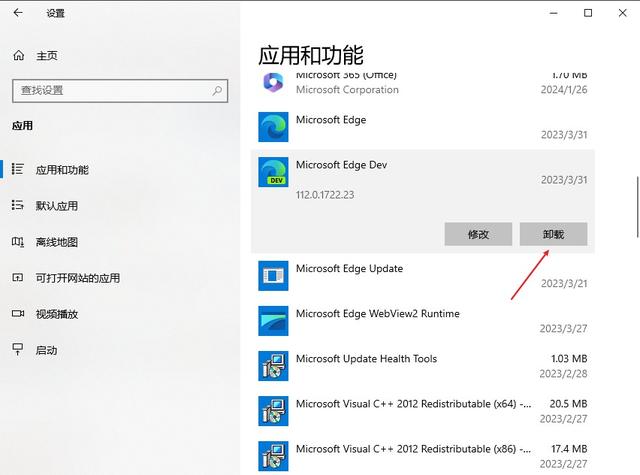This screenshot has width=640, height=475.
Task: Select the Microsoft 365 (Office) app icon
Action: tap(273, 82)
